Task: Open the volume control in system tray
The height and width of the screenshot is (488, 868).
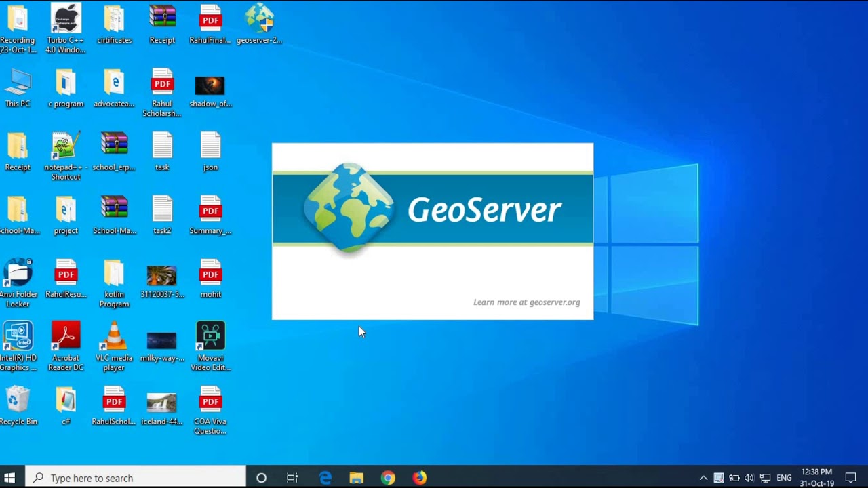Action: tap(749, 478)
